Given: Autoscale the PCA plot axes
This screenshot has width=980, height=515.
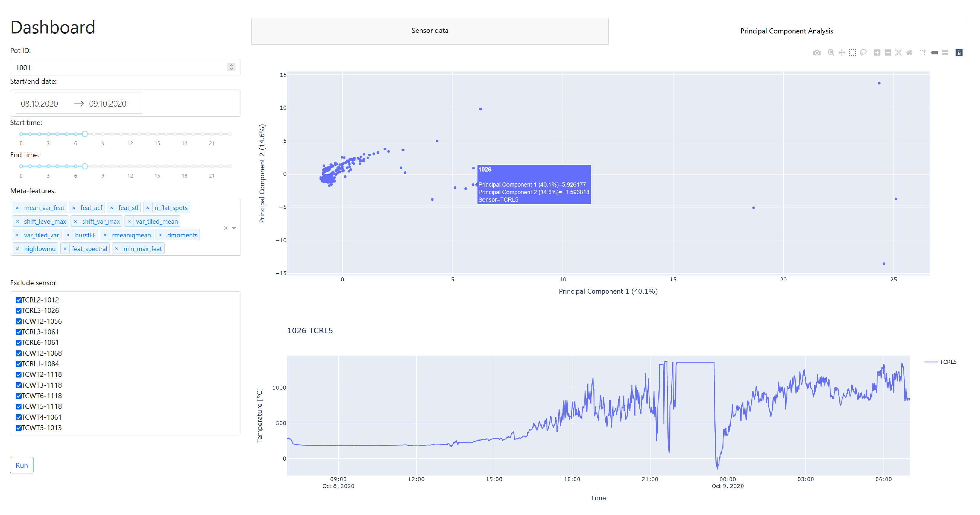Looking at the screenshot, I should pos(899,52).
